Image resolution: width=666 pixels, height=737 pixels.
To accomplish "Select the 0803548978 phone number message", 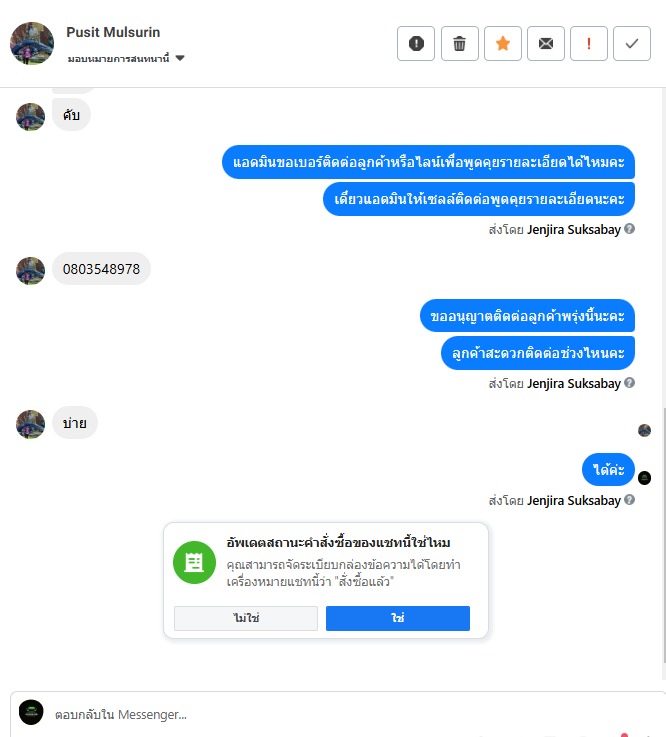I will click(x=102, y=269).
